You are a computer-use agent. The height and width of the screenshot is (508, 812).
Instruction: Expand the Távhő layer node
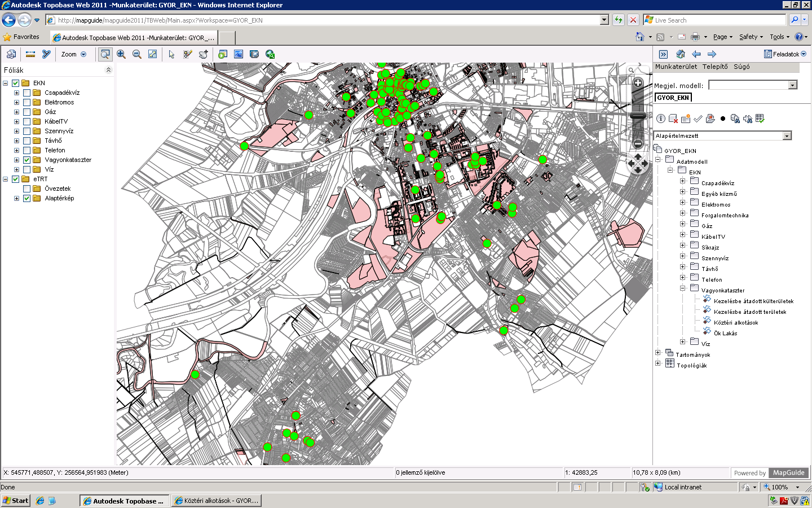16,141
